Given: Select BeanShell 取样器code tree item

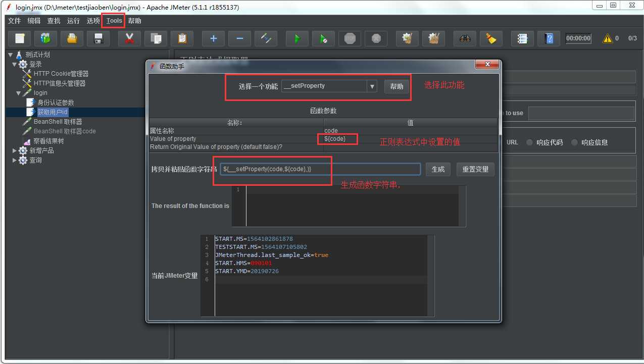Looking at the screenshot, I should click(65, 131).
